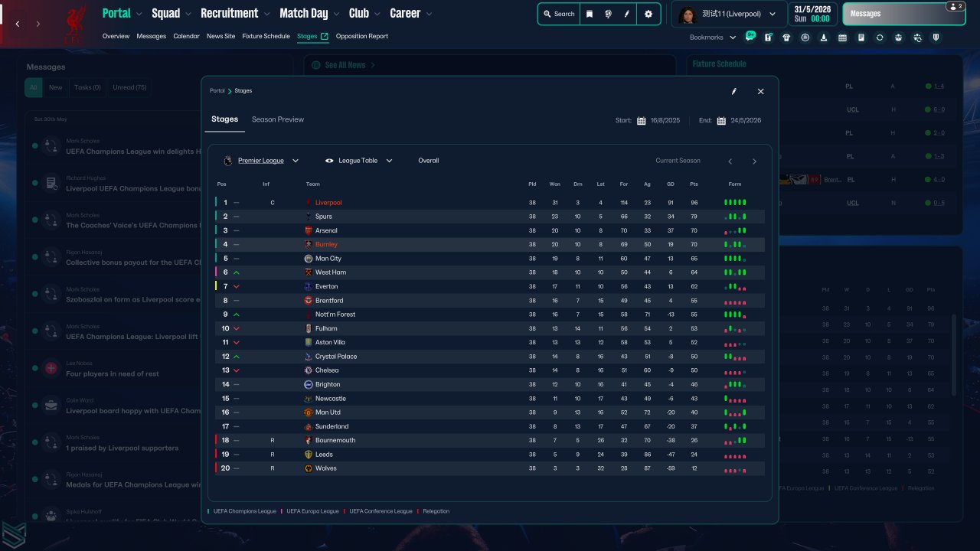
Task: Click the date and time display 31/5/2026
Action: 812,14
